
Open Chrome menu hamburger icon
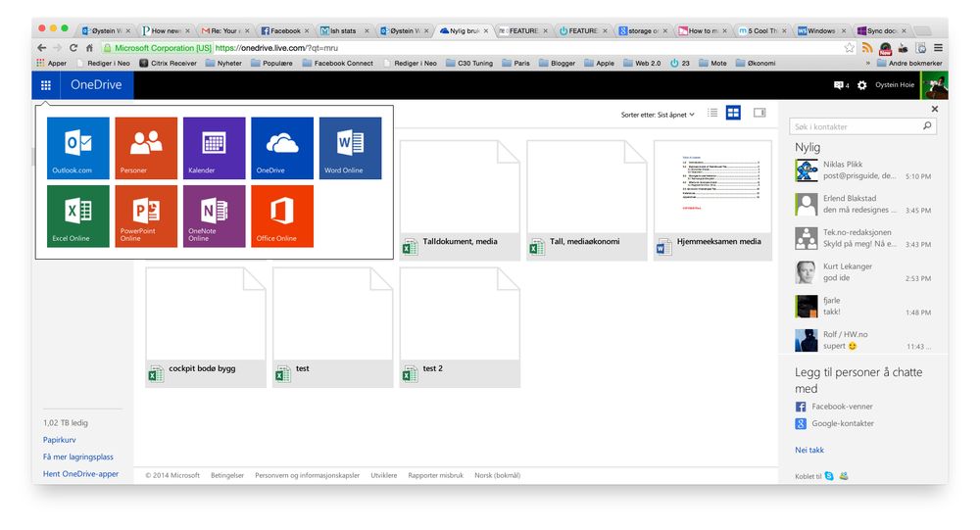938,47
